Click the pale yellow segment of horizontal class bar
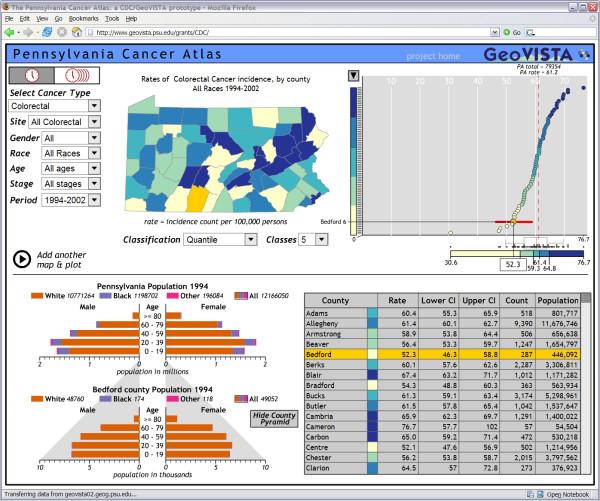The height and width of the screenshot is (501, 600). [x=485, y=254]
